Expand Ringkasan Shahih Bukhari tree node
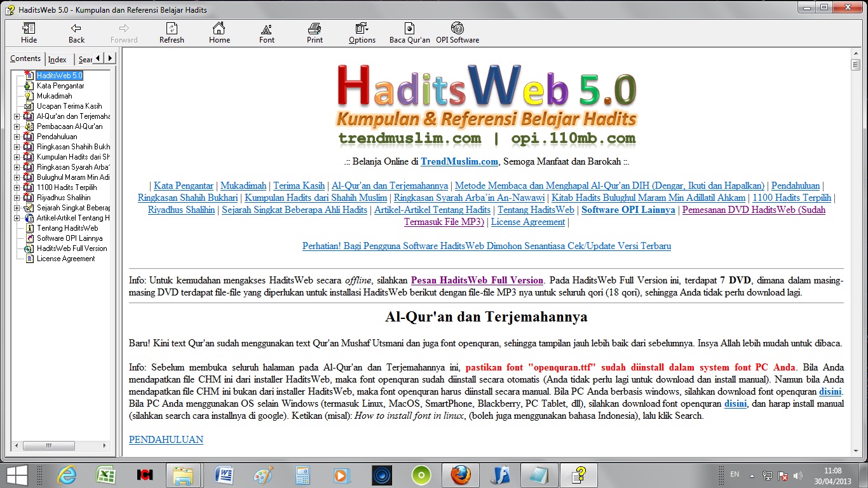The height and width of the screenshot is (488, 868). tap(17, 147)
